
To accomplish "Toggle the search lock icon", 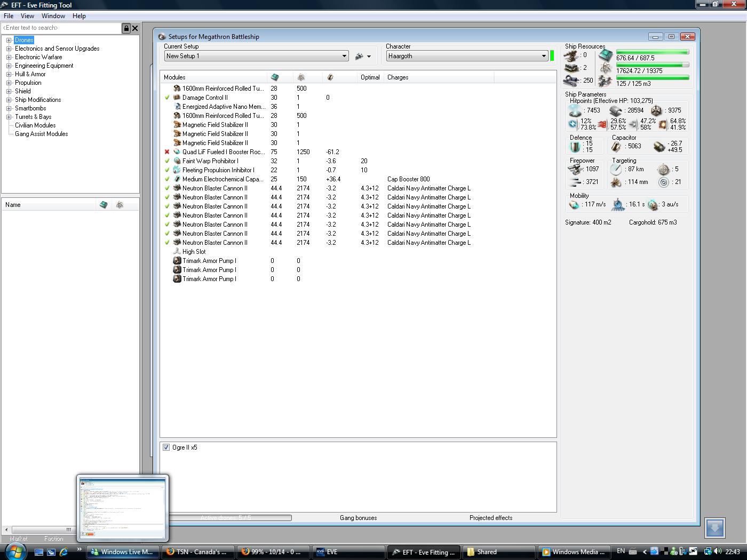I will pyautogui.click(x=126, y=28).
